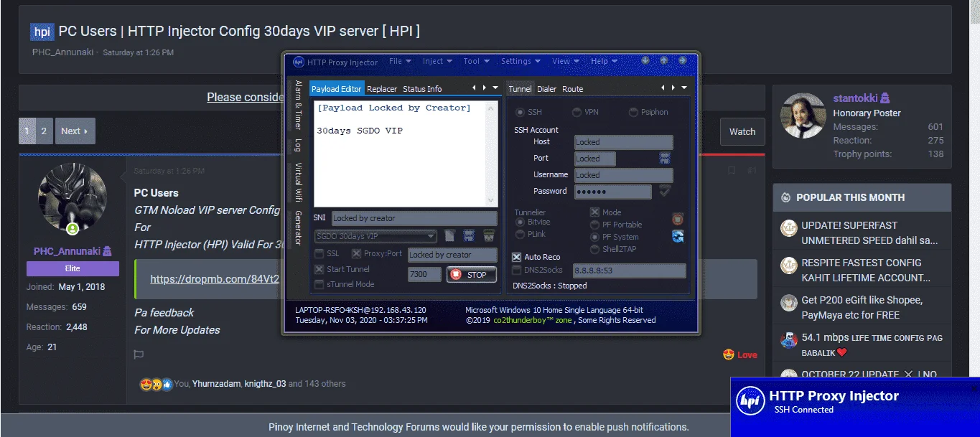This screenshot has height=437, width=980.
Task: Select the Shell2TAP radio button
Action: click(x=594, y=249)
